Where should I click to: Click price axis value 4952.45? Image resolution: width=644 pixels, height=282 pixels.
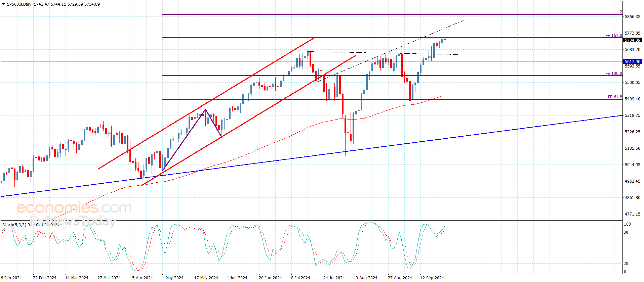click(x=632, y=181)
